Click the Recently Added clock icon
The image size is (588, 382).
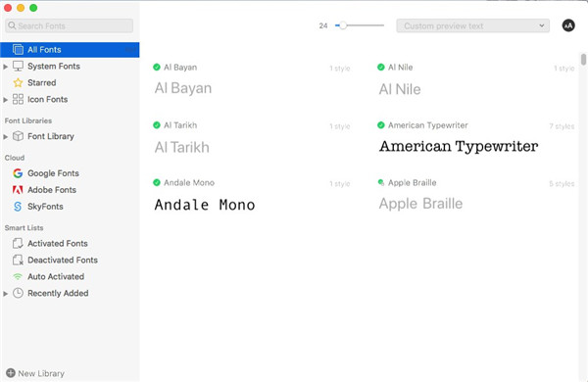point(18,293)
